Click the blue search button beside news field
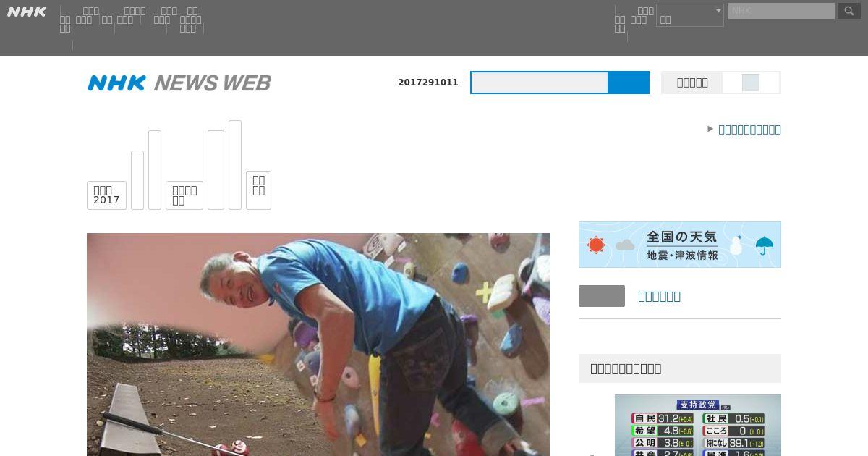The width and height of the screenshot is (868, 456). coord(629,83)
